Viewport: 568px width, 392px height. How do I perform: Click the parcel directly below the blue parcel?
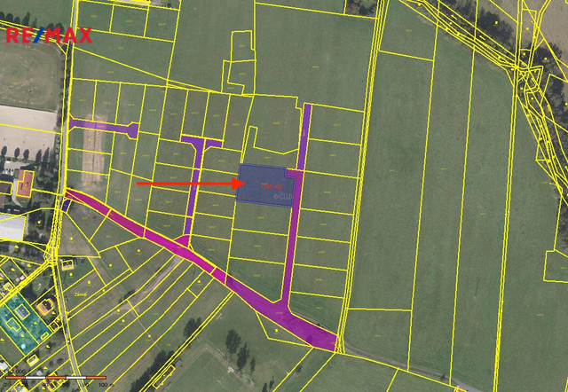(261, 220)
